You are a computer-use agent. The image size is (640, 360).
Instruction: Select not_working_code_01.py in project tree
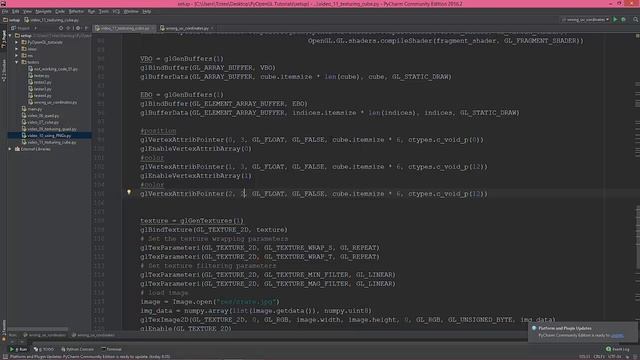(x=53, y=69)
